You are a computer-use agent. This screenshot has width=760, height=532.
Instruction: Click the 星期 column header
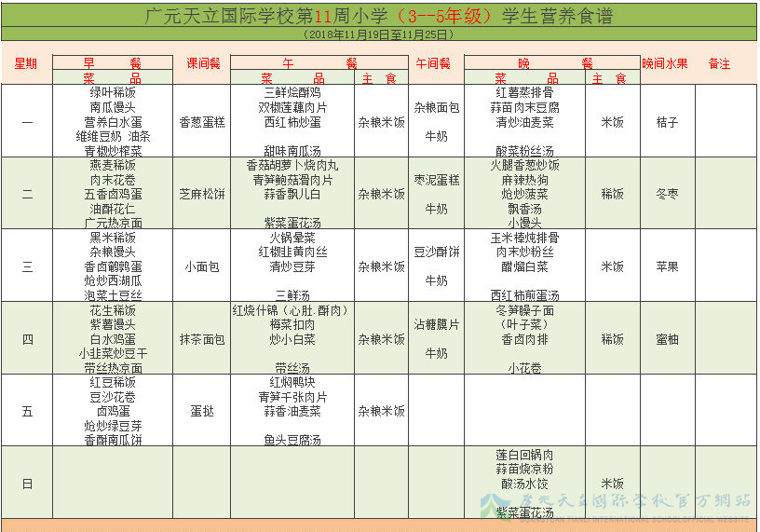pyautogui.click(x=26, y=64)
